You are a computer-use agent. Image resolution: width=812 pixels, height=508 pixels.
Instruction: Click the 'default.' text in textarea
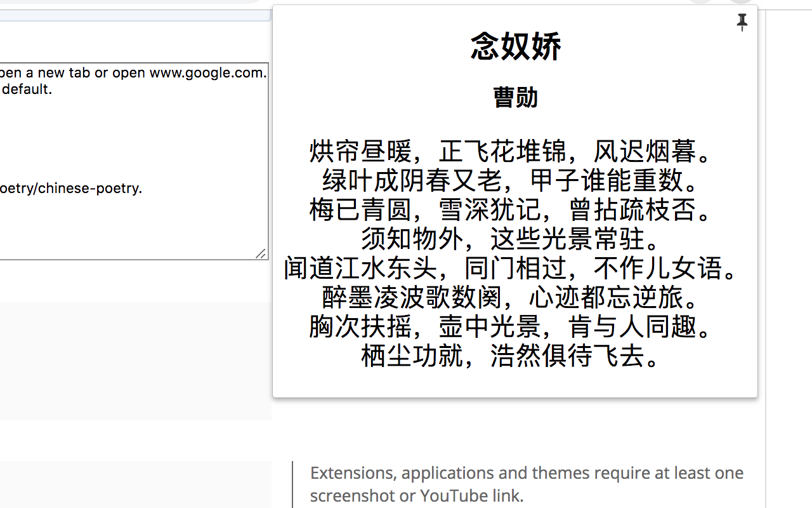point(27,89)
